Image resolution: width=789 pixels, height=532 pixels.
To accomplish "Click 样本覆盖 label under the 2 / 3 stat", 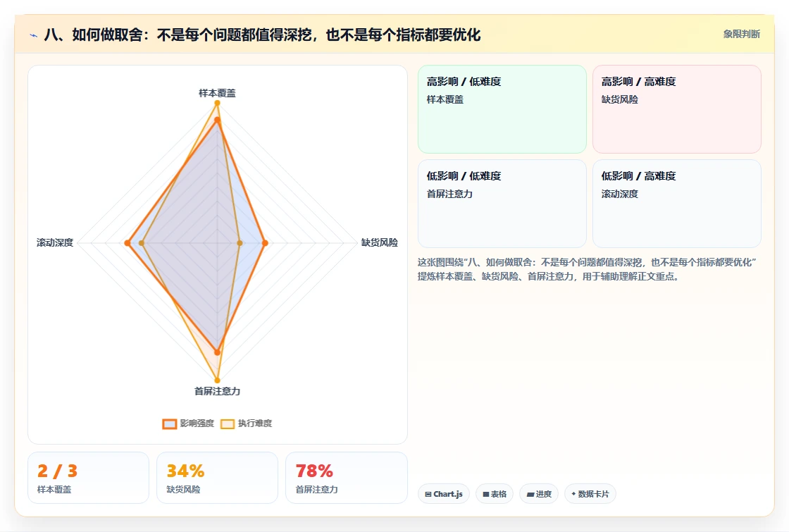I will pos(54,489).
